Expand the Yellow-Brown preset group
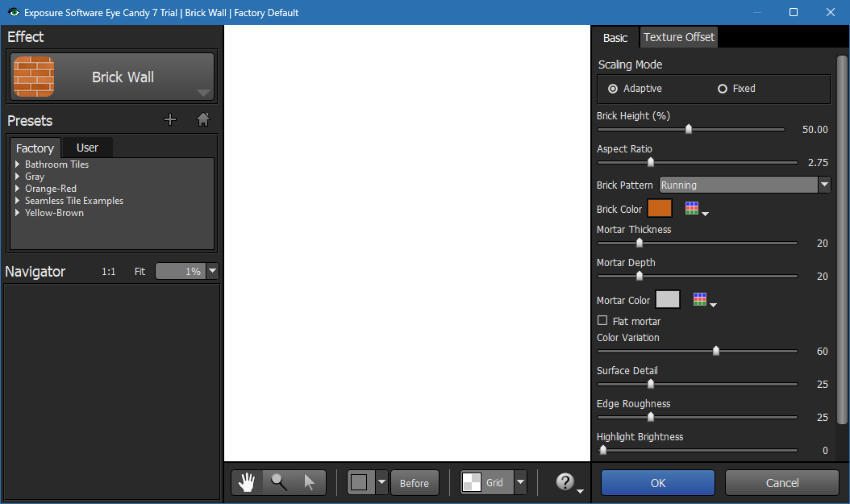Viewport: 850px width, 504px height. click(x=18, y=213)
